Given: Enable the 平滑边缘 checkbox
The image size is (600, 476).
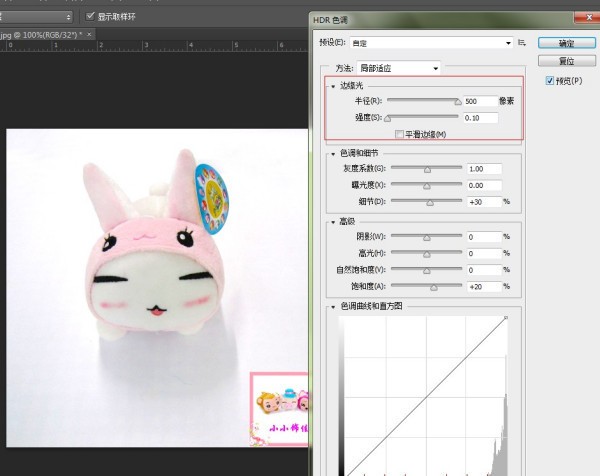Looking at the screenshot, I should pyautogui.click(x=400, y=134).
